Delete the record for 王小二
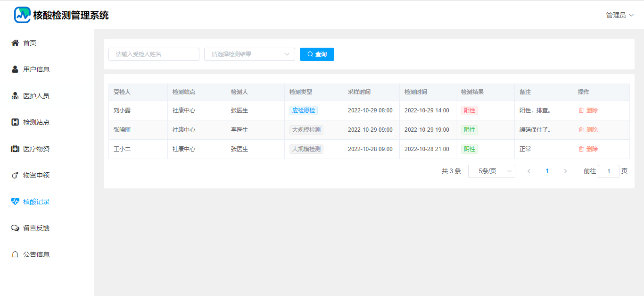Viewport: 644px width, 296px height. tap(588, 149)
